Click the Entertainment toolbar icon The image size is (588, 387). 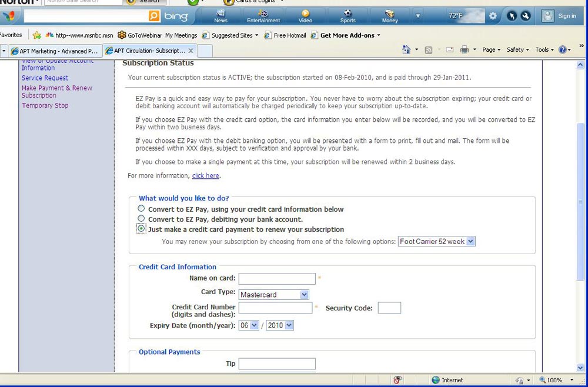[x=263, y=16]
